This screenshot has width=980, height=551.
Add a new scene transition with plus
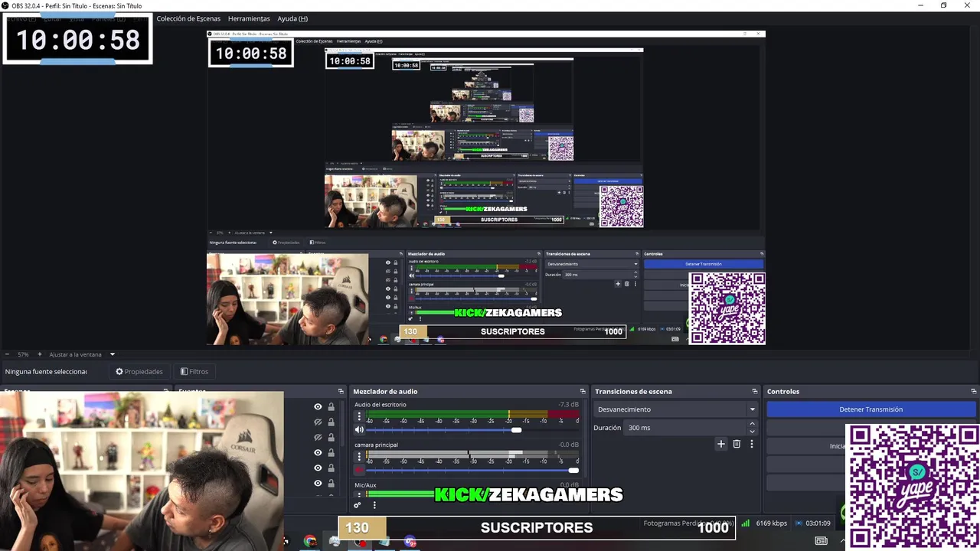720,444
